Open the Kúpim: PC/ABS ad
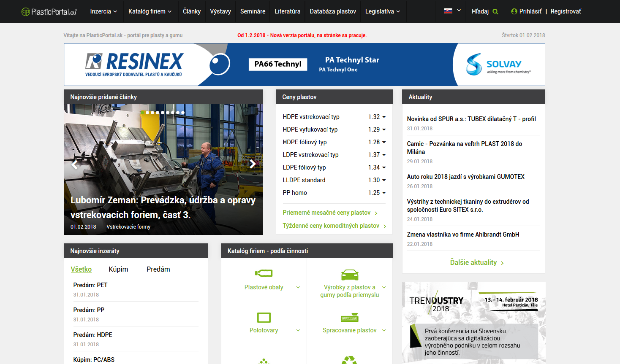Image resolution: width=620 pixels, height=364 pixels. (94, 360)
